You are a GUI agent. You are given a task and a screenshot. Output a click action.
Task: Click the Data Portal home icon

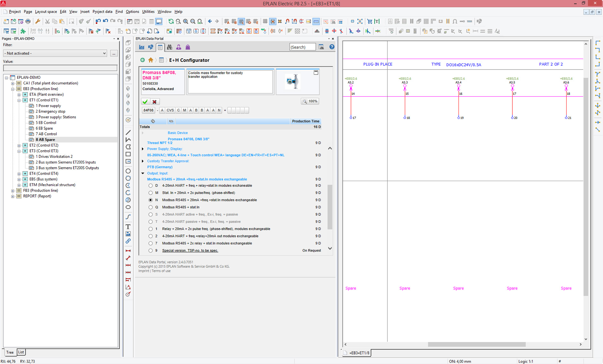point(151,60)
